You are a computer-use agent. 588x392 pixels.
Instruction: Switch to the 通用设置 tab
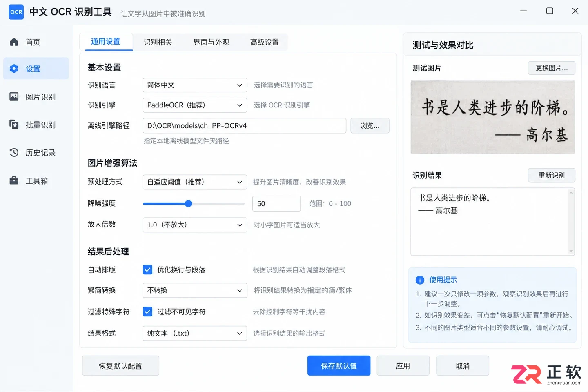tap(106, 42)
